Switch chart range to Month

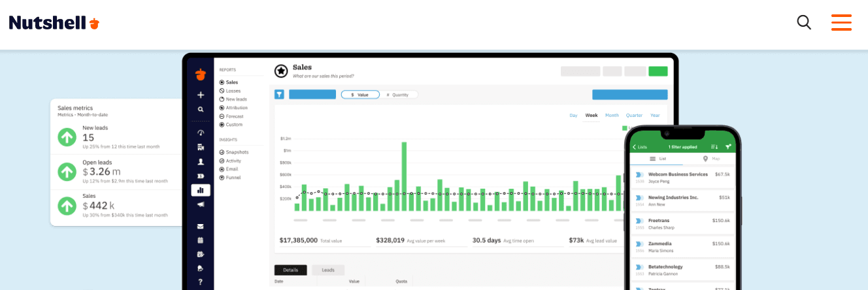(612, 116)
